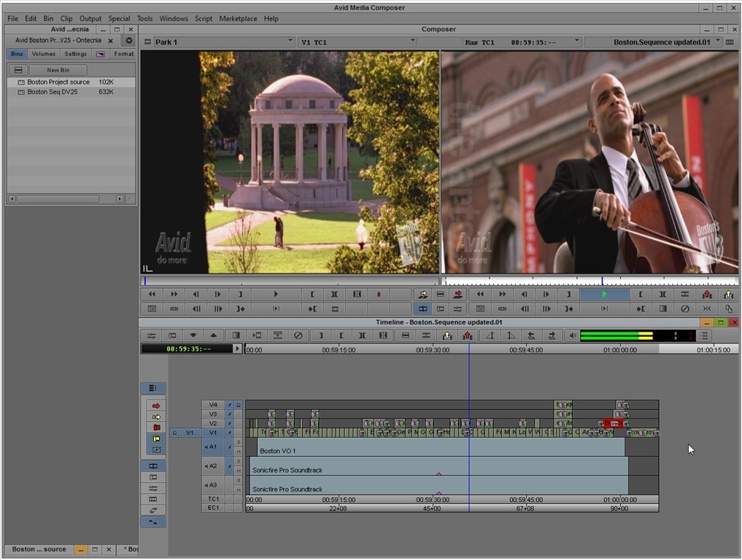Select the Boston VO 1 audio clip
The width and height of the screenshot is (742, 560).
441,447
